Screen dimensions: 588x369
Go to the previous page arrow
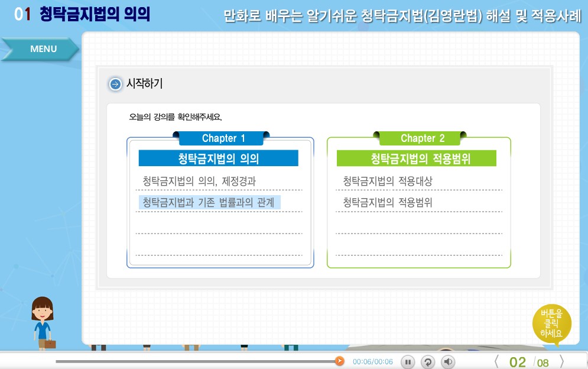click(496, 361)
